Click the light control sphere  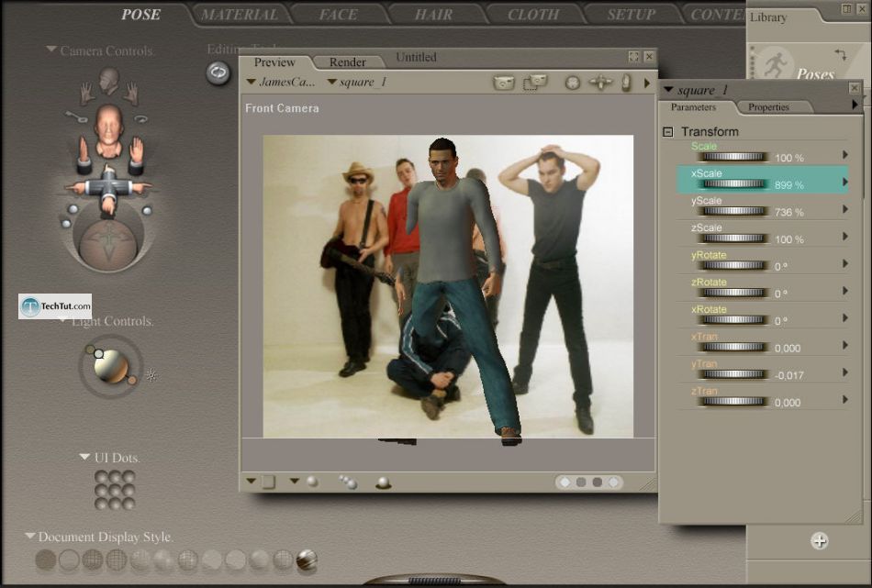pos(111,366)
